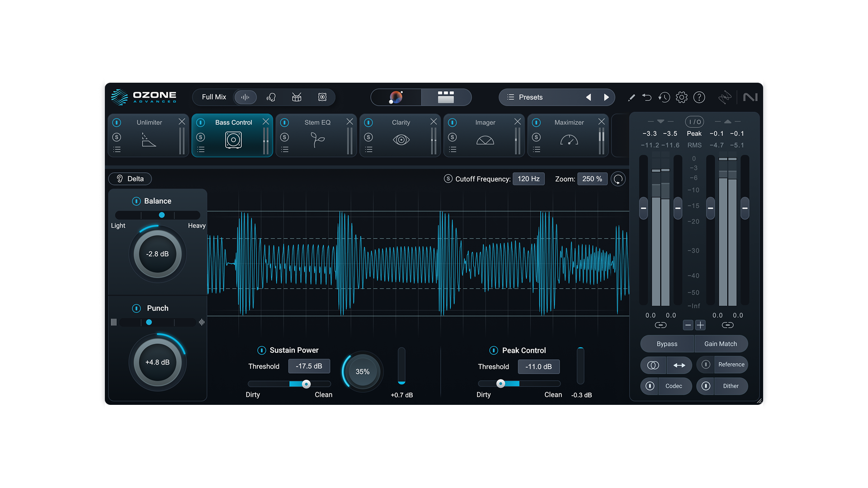
Task: Click the Cutoff Frequency value field
Action: tap(528, 178)
